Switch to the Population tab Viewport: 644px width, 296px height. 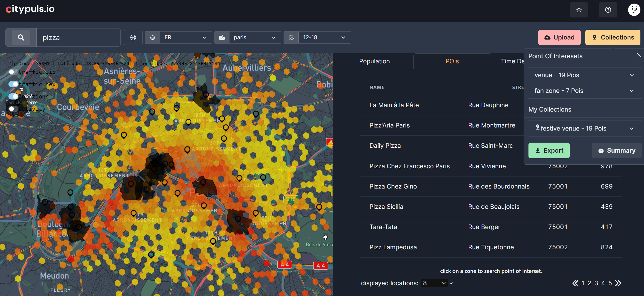[x=374, y=61]
